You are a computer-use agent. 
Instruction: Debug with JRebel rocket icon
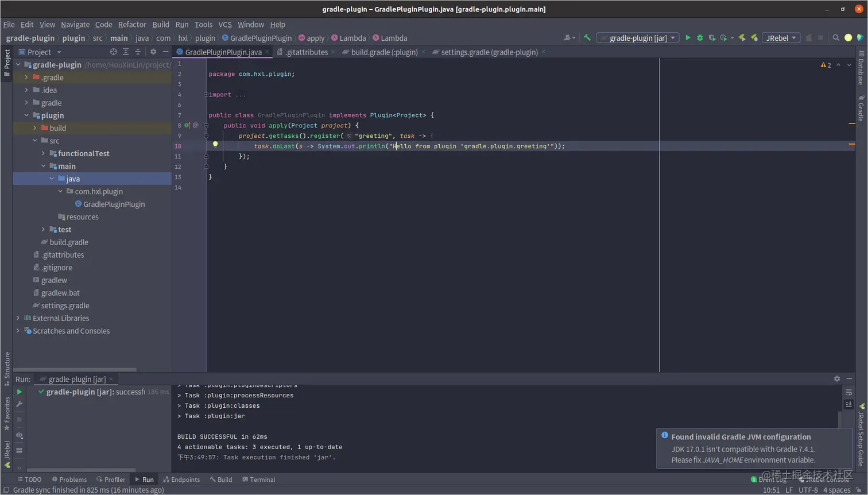(754, 38)
